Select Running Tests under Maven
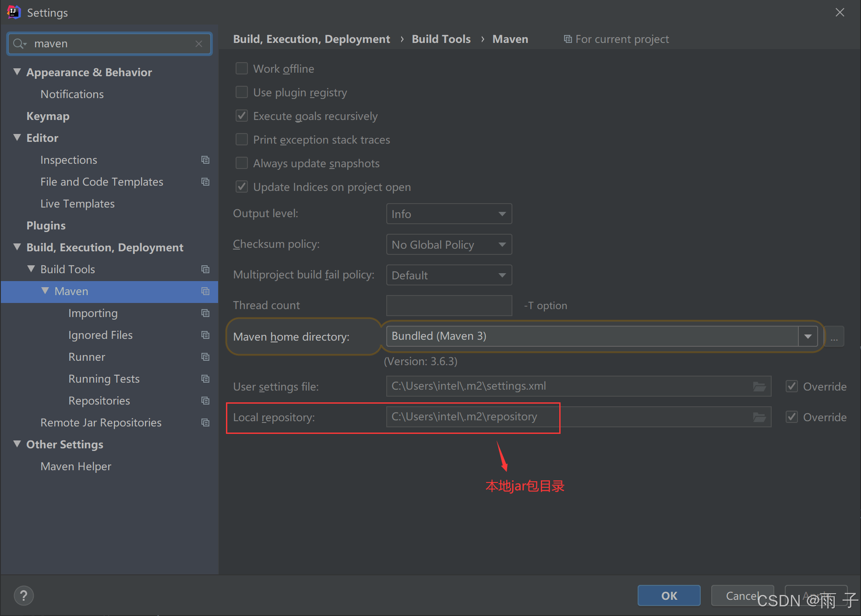The width and height of the screenshot is (861, 616). tap(104, 379)
